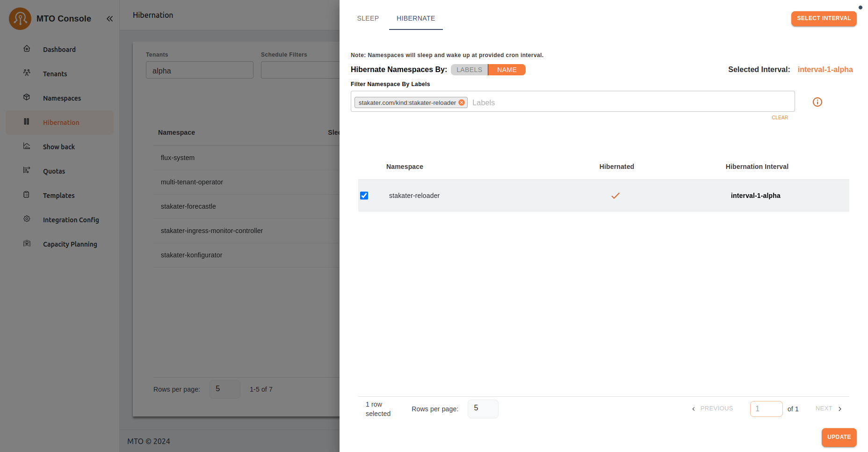Image resolution: width=868 pixels, height=452 pixels.
Task: Click the info icon beside labels filter
Action: pyautogui.click(x=817, y=102)
